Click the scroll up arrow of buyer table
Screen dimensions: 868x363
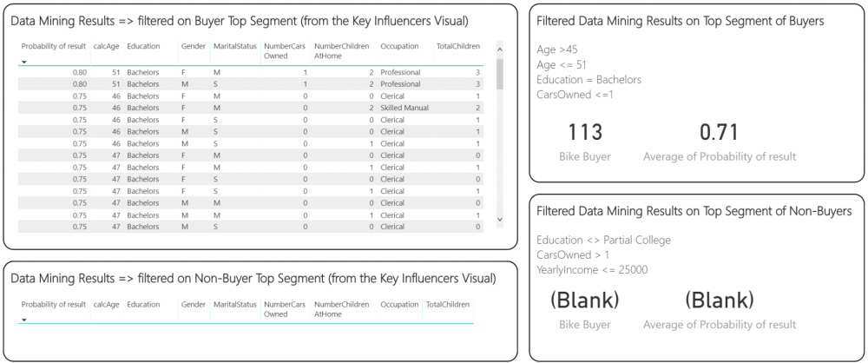pos(500,49)
